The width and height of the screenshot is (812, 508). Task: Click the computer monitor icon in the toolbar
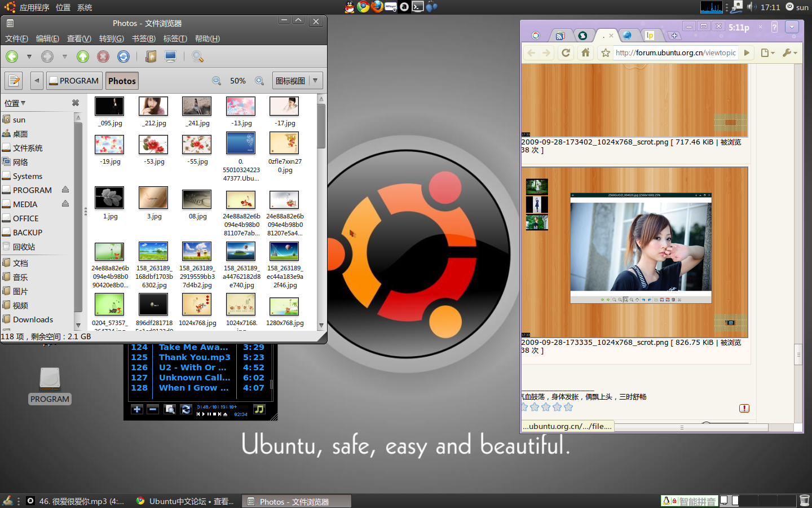click(171, 56)
